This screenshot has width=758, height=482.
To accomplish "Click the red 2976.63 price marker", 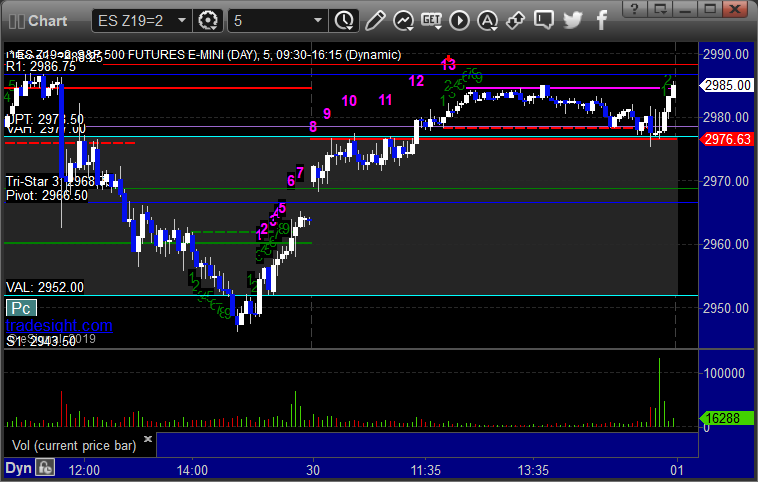I will coord(727,140).
